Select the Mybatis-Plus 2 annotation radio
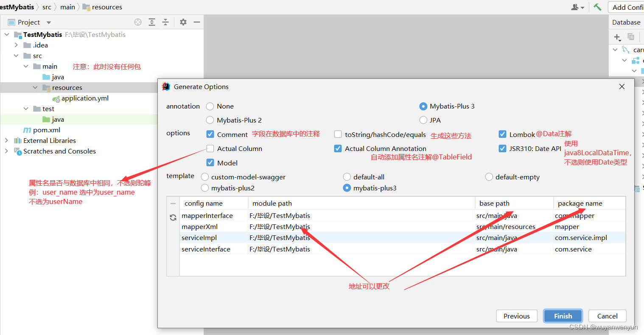The width and height of the screenshot is (644, 335). pos(210,120)
